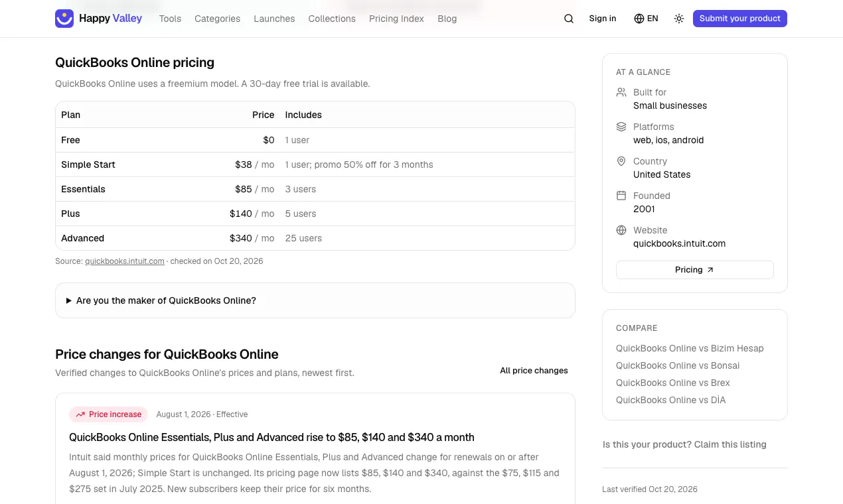Click the QuickBooks Online pricing heading
The height and width of the screenshot is (504, 843).
135,62
